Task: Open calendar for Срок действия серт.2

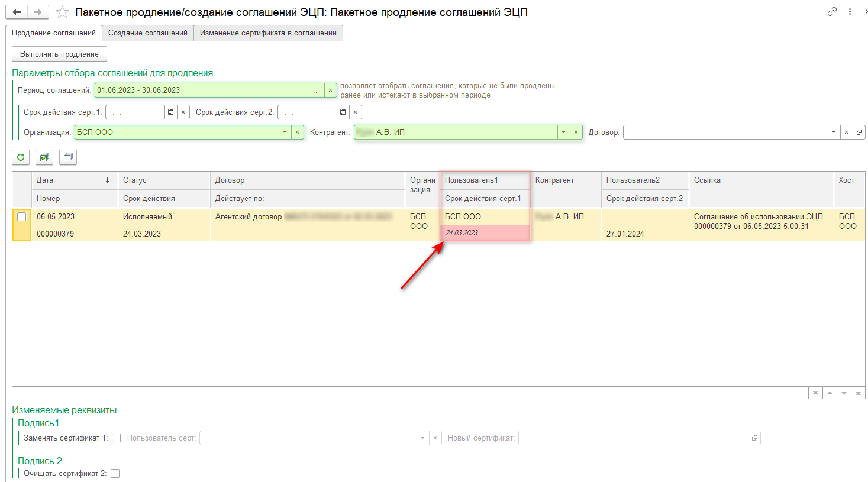Action: (x=343, y=112)
